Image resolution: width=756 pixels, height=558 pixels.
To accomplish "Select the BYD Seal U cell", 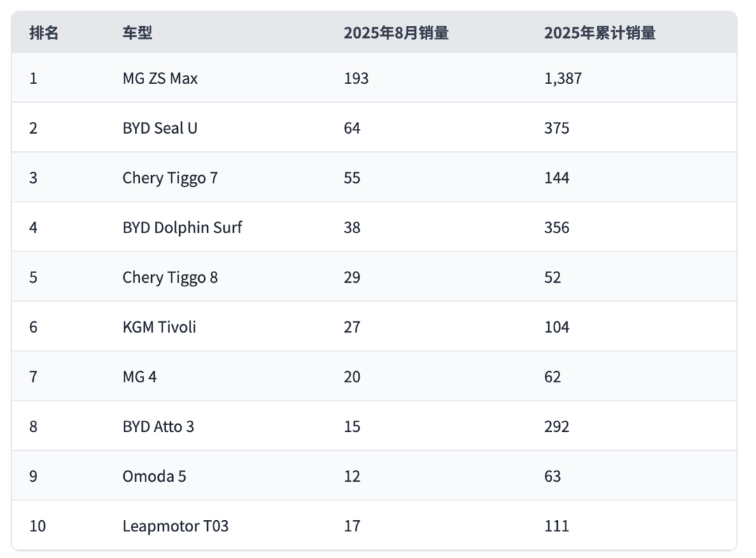I will (x=160, y=128).
